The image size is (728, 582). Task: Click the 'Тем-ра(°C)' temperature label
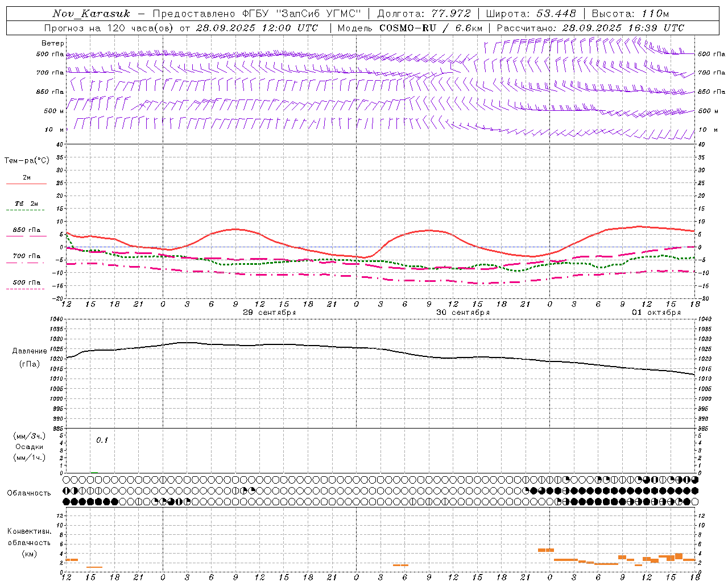click(27, 161)
